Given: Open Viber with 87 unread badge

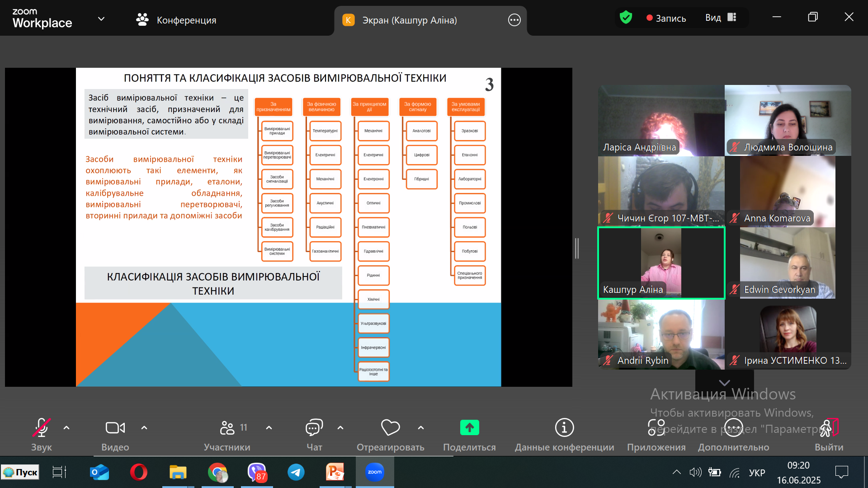Looking at the screenshot, I should point(257,472).
